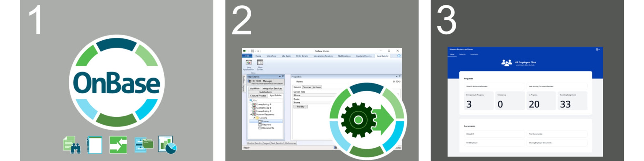This screenshot has width=644, height=161.
Task: Click the OnBase Studio app icon in title bar
Action: click(244, 51)
